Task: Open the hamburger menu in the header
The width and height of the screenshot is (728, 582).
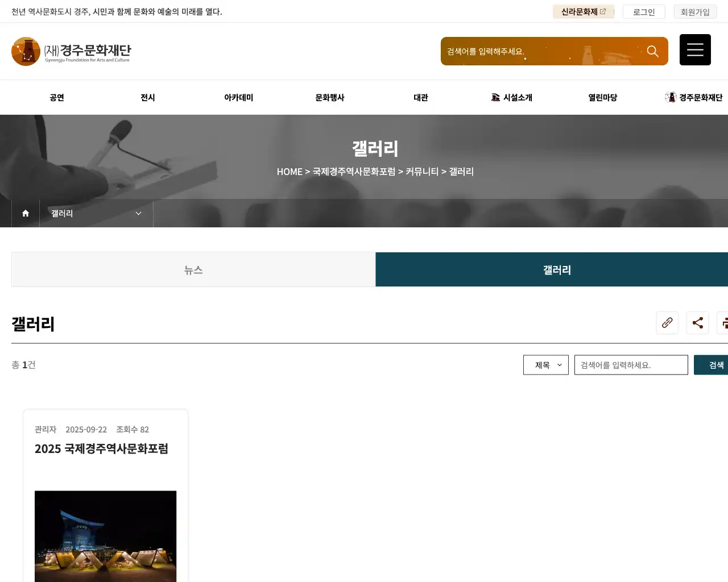Action: (x=695, y=49)
